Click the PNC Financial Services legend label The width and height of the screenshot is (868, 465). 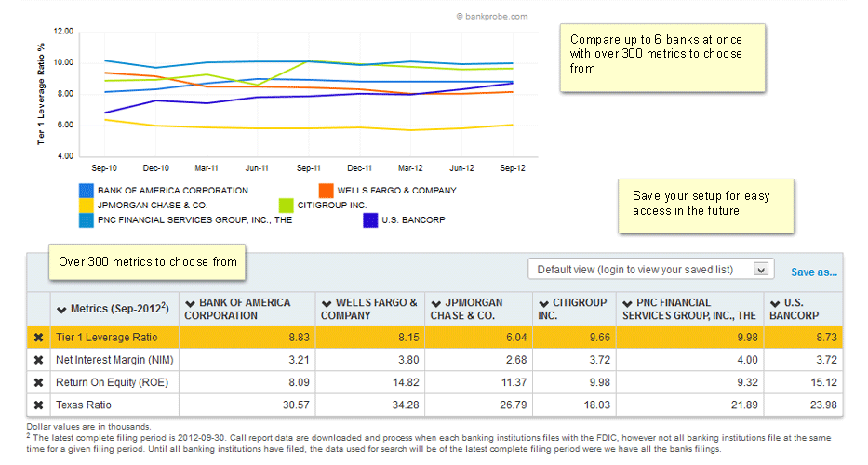[x=196, y=220]
